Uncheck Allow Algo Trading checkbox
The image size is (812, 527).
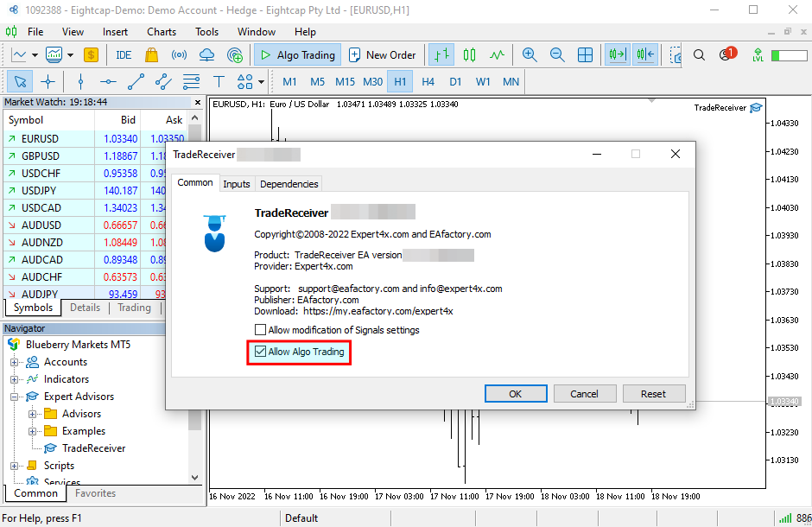[x=261, y=352]
